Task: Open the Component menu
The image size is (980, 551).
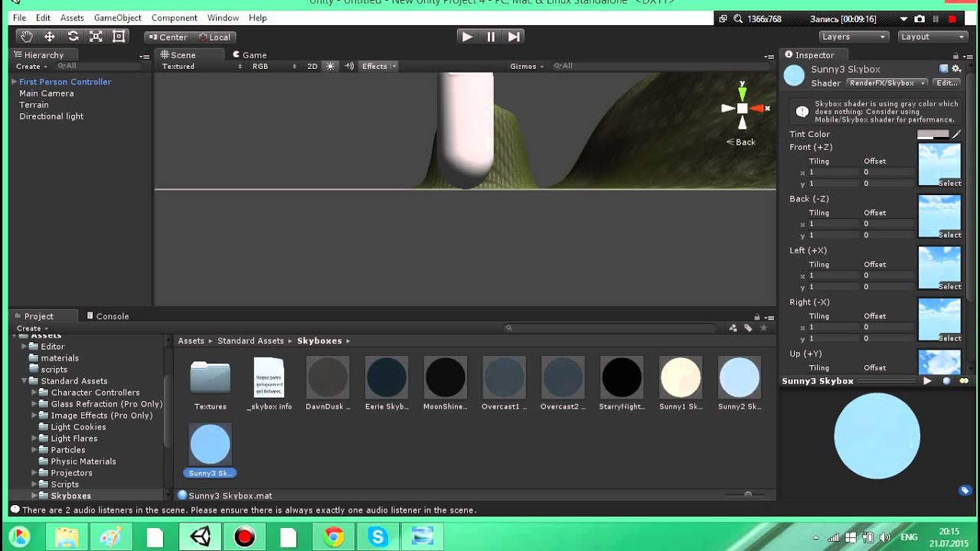Action: pyautogui.click(x=174, y=18)
